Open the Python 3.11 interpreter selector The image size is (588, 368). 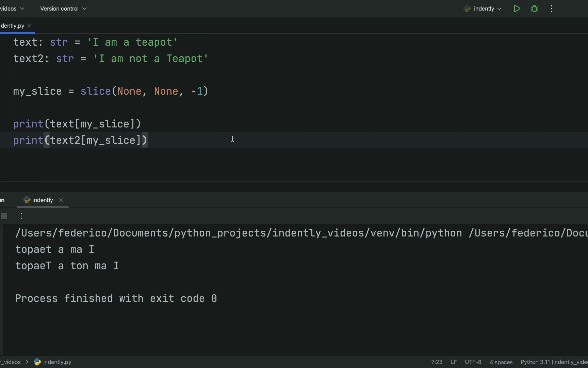[554, 362]
